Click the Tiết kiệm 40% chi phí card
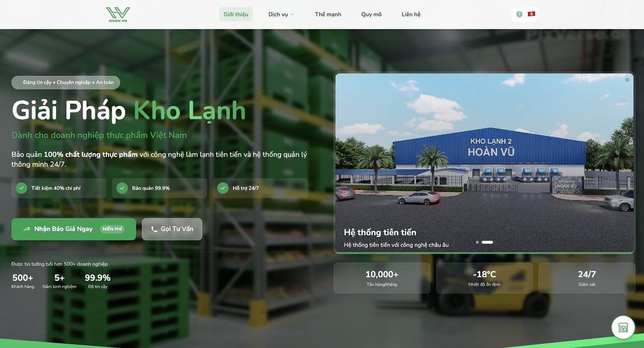644x348 pixels. [x=59, y=188]
